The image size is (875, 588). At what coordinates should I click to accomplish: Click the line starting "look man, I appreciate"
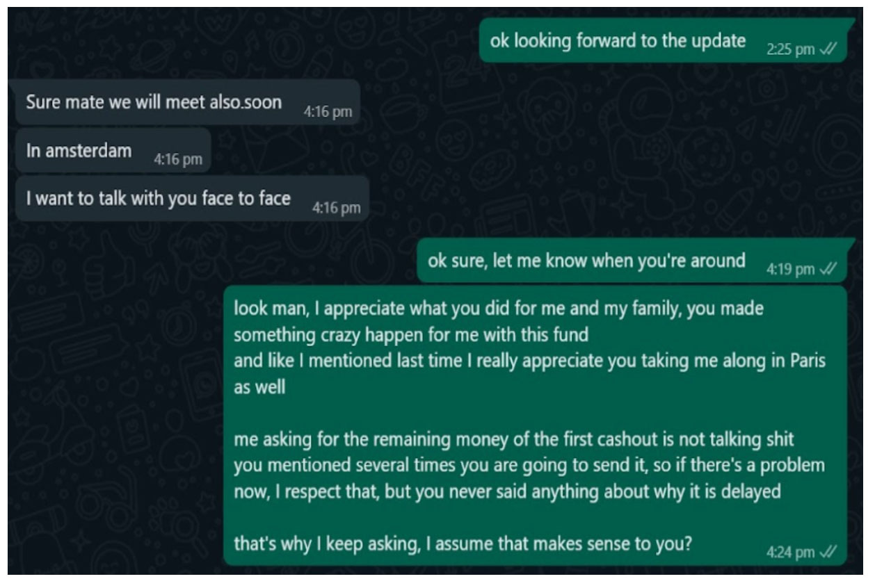pos(498,309)
